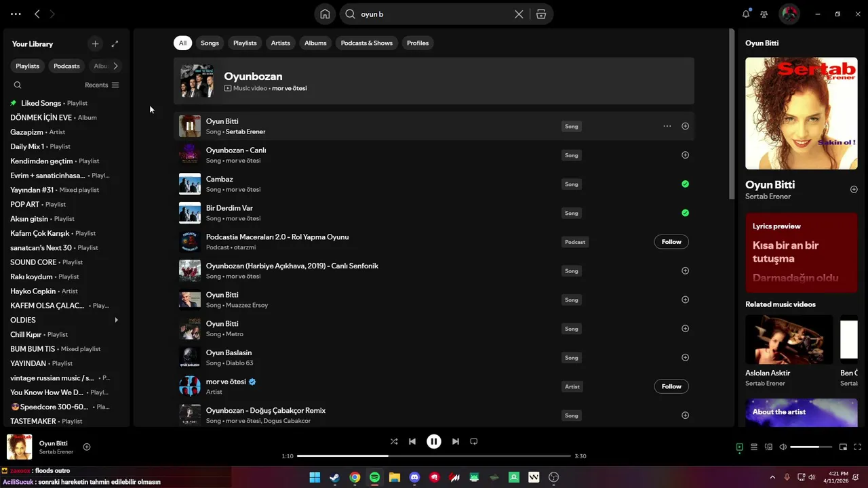
Task: Expand the OLDIES folder
Action: tap(116, 320)
